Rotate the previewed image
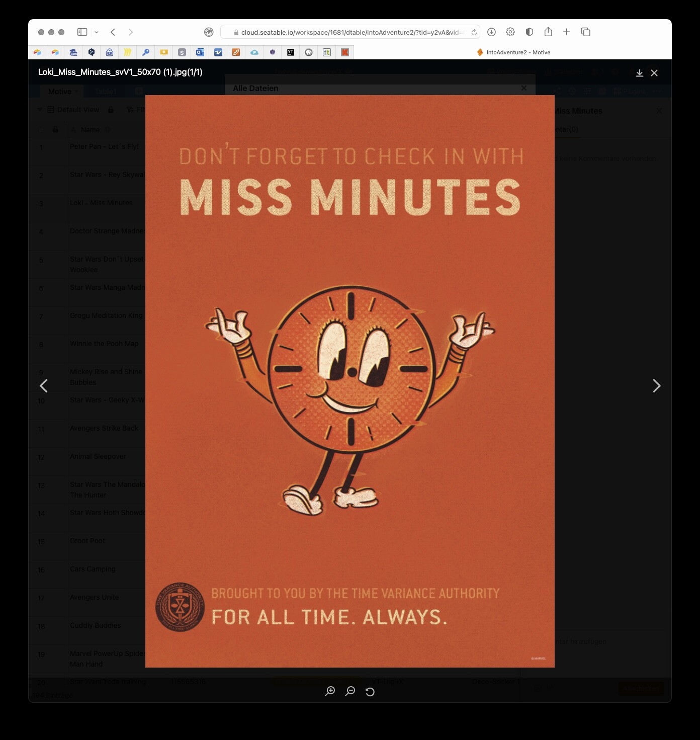Screen dimensions: 700x740 pos(370,692)
